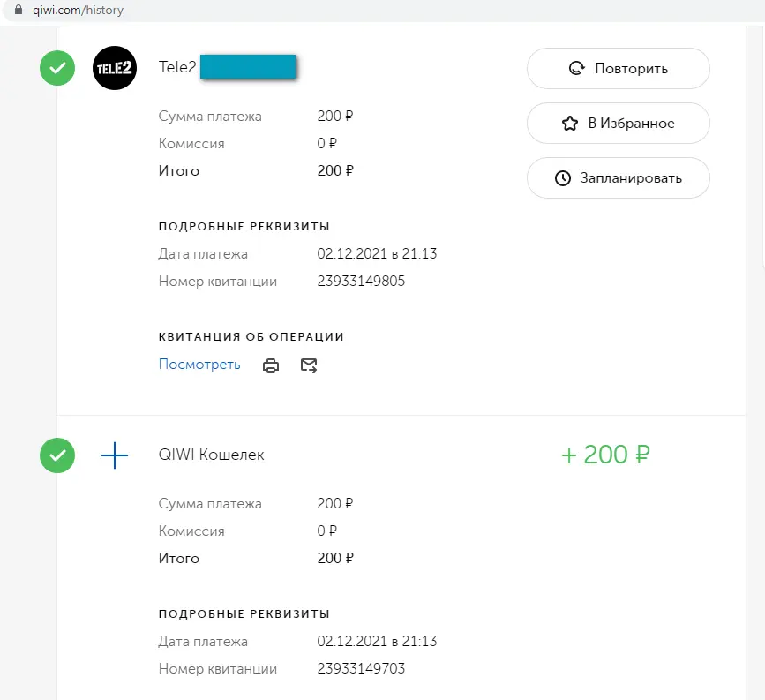Screen dimensions: 765x700
Task: Click the КВИТАНЦИЯ ОБ ОПЕРАЦИИ heading
Action: [x=251, y=337]
